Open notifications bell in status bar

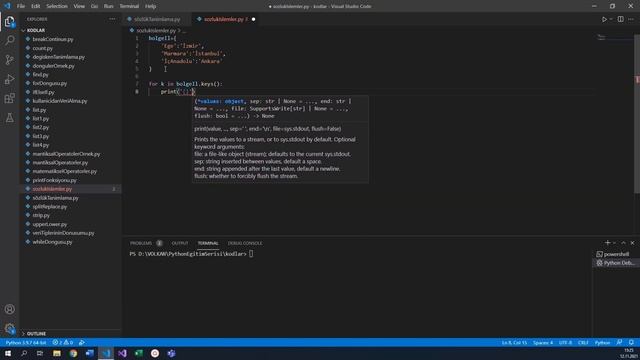point(631,342)
